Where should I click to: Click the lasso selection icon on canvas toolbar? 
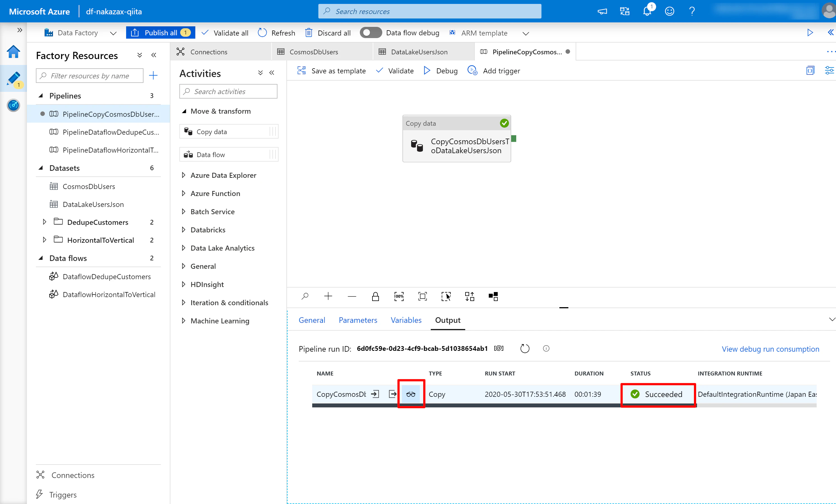coord(446,297)
